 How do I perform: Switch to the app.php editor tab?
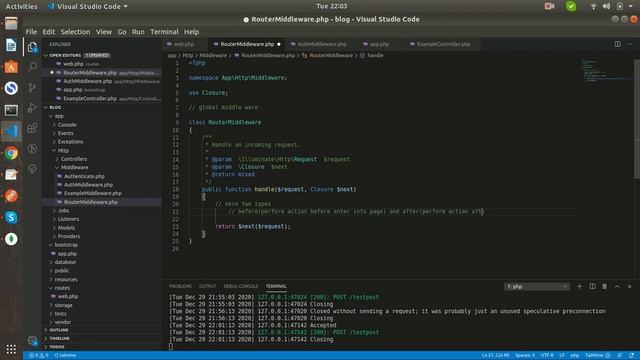[x=379, y=44]
